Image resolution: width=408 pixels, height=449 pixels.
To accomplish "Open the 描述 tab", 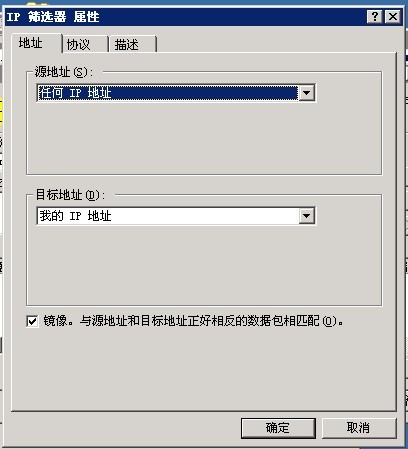I will [133, 44].
